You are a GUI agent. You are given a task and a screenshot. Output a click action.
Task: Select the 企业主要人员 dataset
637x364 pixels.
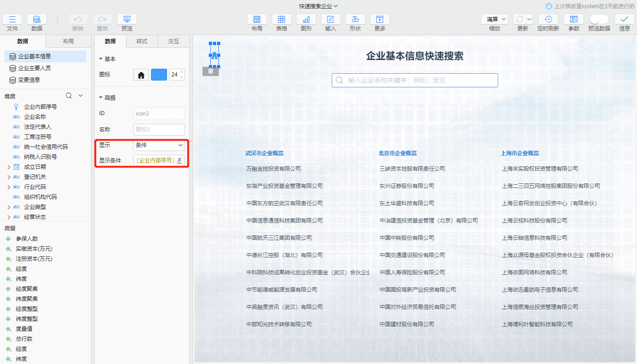tap(45, 68)
